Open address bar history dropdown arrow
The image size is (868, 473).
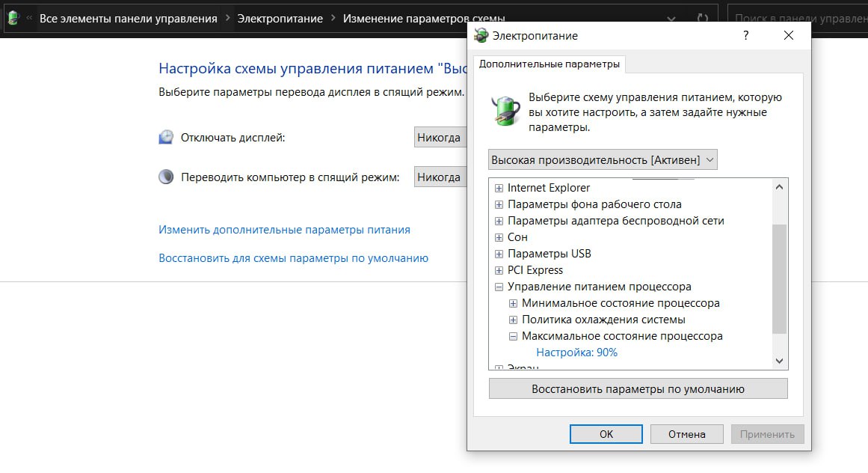(671, 18)
